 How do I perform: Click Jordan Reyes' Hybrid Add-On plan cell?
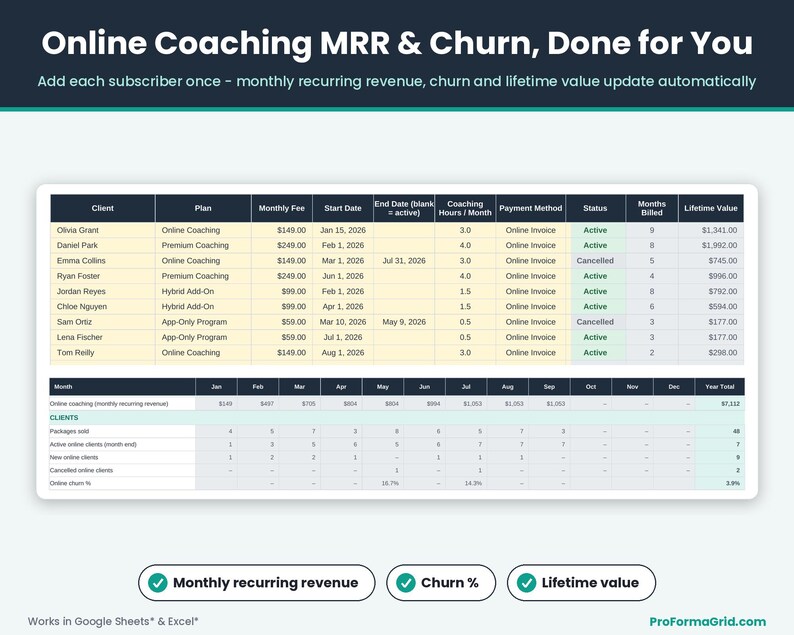tap(203, 291)
